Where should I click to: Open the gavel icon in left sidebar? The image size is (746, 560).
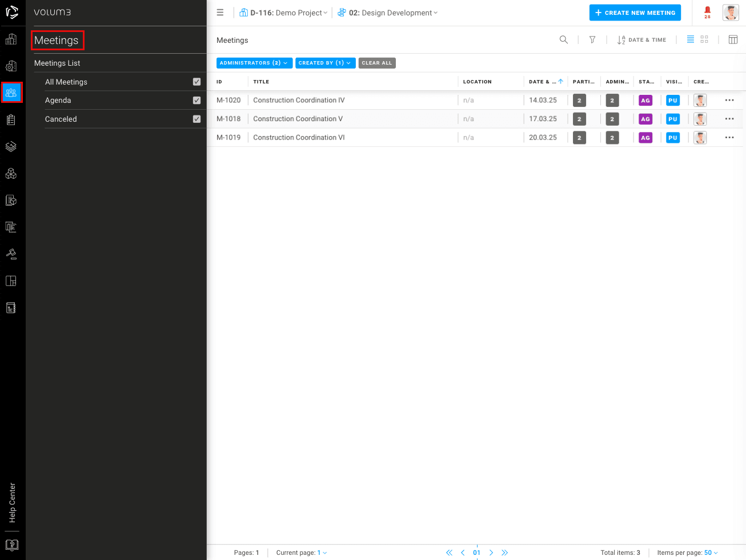click(x=11, y=254)
